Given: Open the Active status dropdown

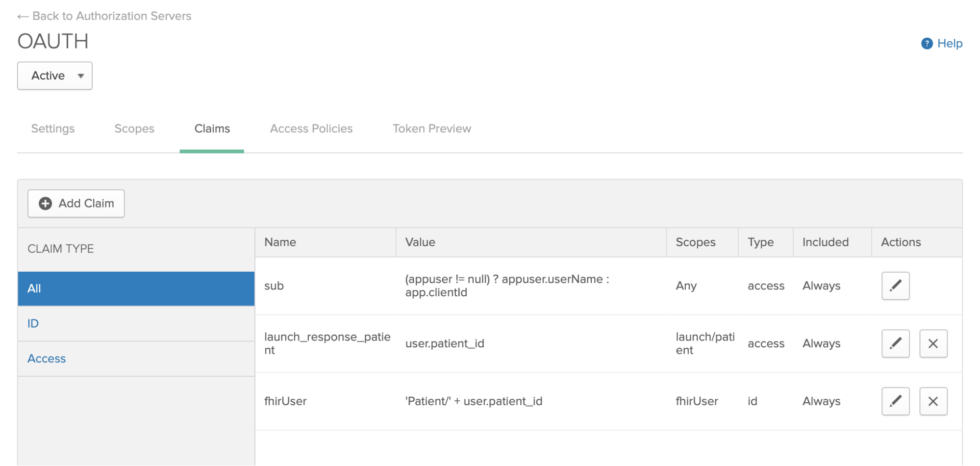Looking at the screenshot, I should (x=54, y=76).
